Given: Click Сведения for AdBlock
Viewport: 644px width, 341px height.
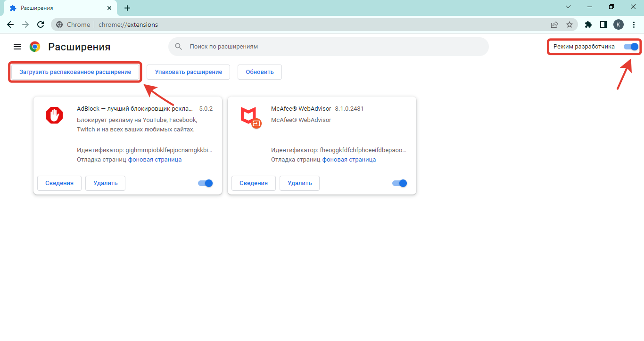Looking at the screenshot, I should [59, 183].
